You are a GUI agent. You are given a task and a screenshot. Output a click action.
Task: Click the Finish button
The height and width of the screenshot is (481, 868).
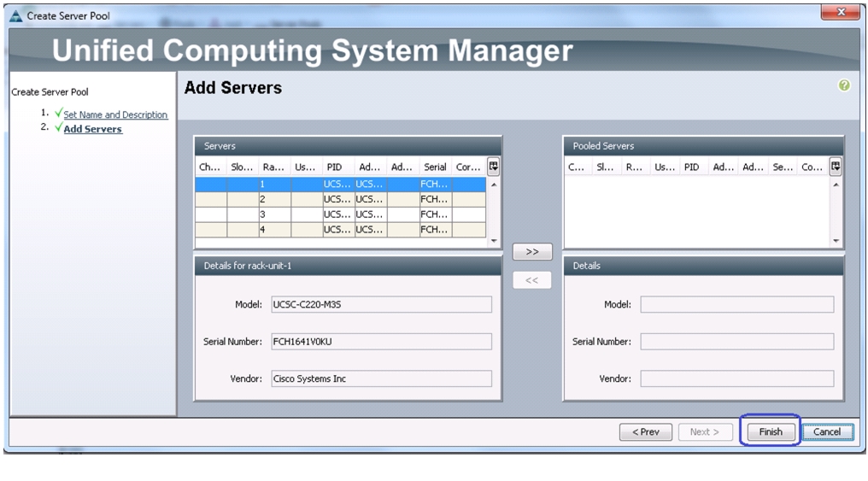point(771,431)
